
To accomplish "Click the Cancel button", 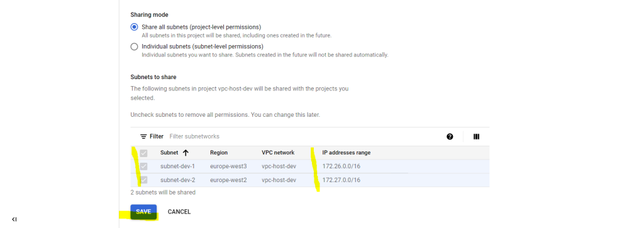I will (x=179, y=212).
